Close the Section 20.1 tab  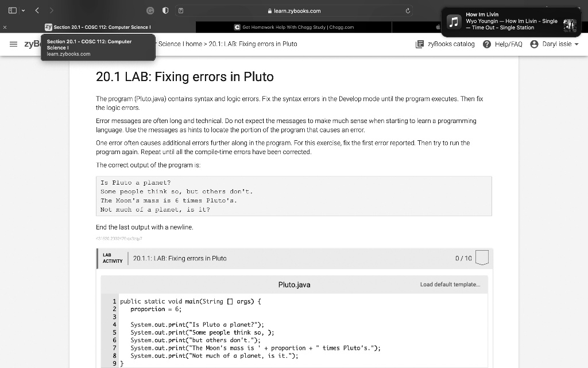click(x=5, y=27)
